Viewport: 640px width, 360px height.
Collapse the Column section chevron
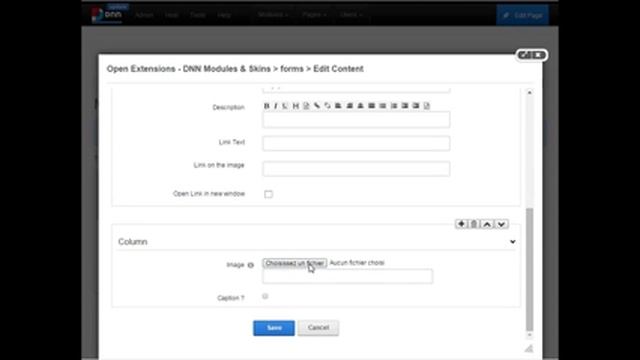pyautogui.click(x=513, y=242)
